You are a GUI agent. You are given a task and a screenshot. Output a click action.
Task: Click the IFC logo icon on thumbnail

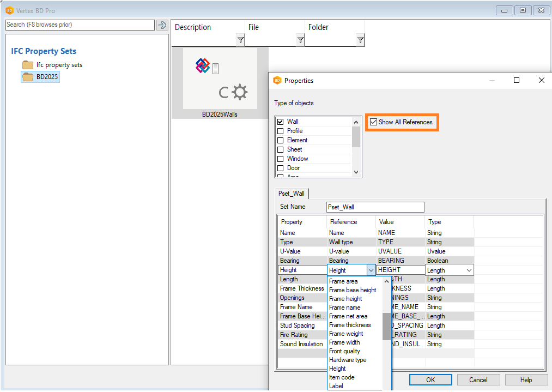pyautogui.click(x=203, y=66)
